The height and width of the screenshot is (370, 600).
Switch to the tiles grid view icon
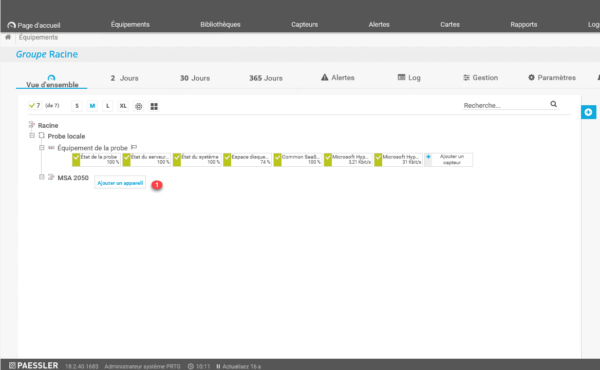154,106
